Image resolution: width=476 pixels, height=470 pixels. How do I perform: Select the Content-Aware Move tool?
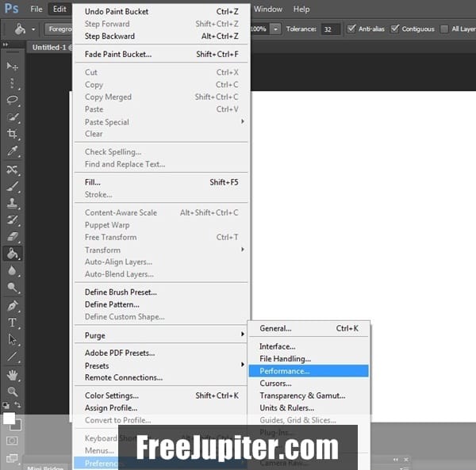[12, 169]
